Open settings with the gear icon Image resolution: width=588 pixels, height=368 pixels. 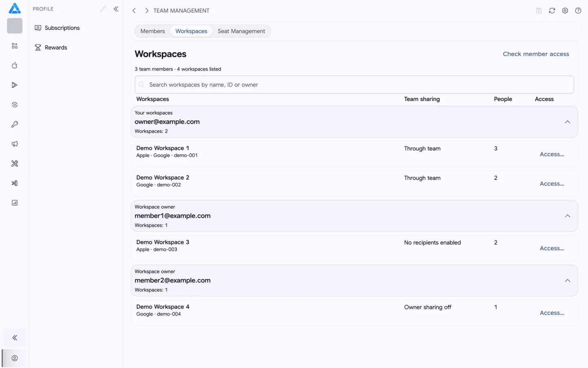tap(565, 11)
